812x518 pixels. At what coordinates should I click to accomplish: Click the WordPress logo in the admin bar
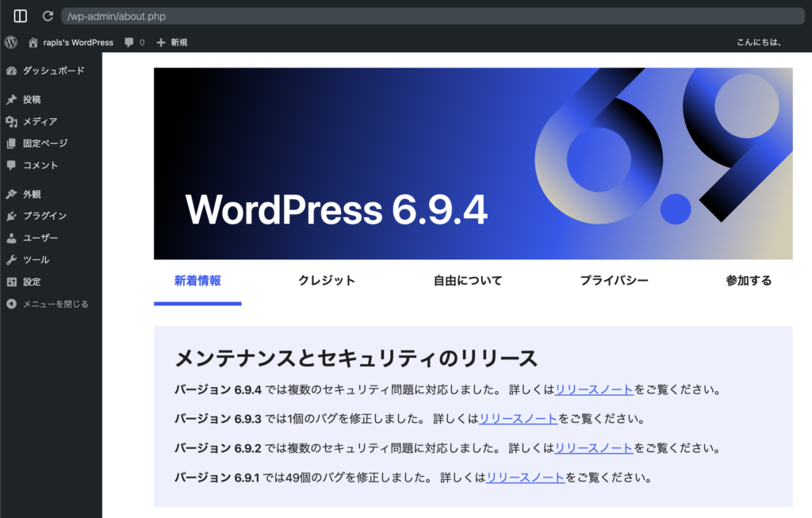[x=10, y=42]
